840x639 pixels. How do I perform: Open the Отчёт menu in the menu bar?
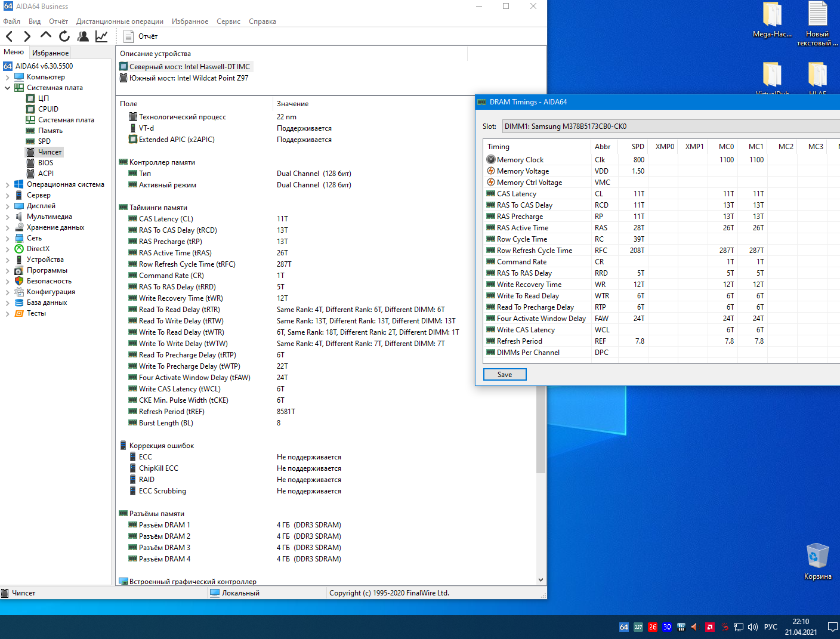pos(58,21)
